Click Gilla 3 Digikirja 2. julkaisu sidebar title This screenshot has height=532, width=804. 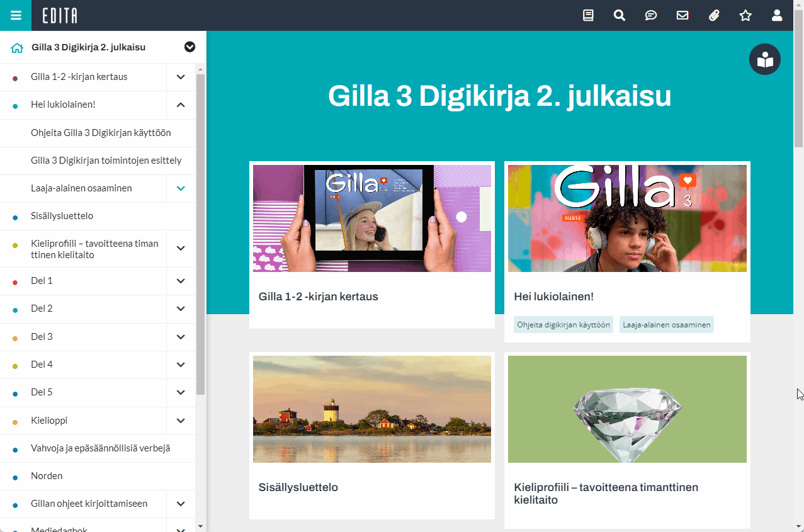click(x=89, y=47)
